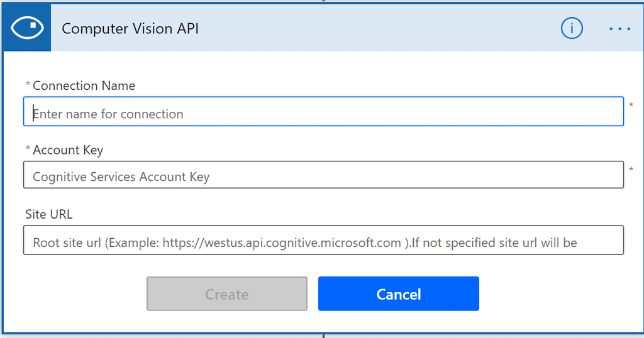Open the connector information icon
The width and height of the screenshot is (644, 338).
[x=572, y=28]
